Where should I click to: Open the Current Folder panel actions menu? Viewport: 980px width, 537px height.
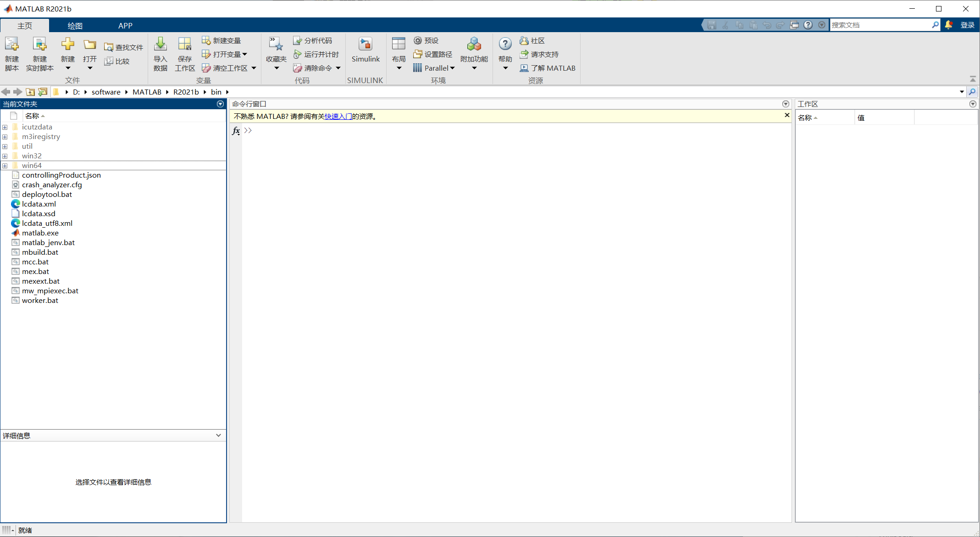(220, 104)
